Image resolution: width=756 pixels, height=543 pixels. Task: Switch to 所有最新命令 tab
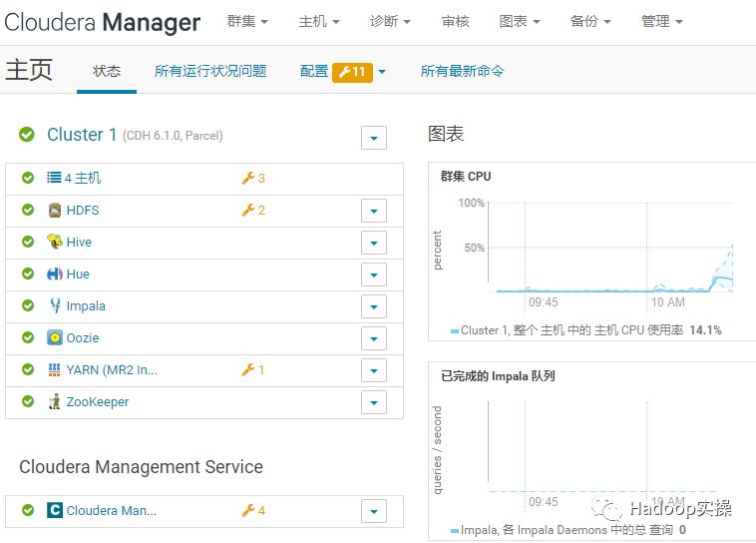462,72
